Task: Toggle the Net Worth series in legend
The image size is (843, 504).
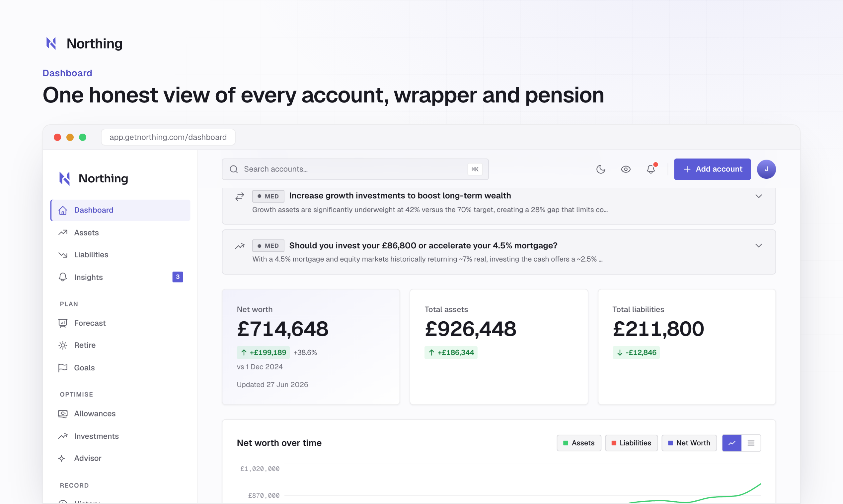Action: pos(689,443)
